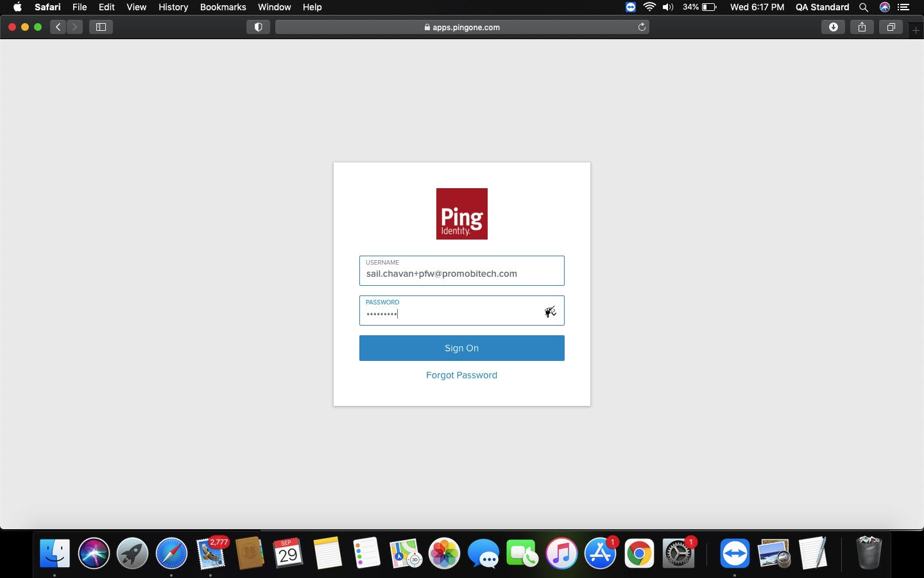
Task: Click the Ping Identity logo
Action: (462, 214)
